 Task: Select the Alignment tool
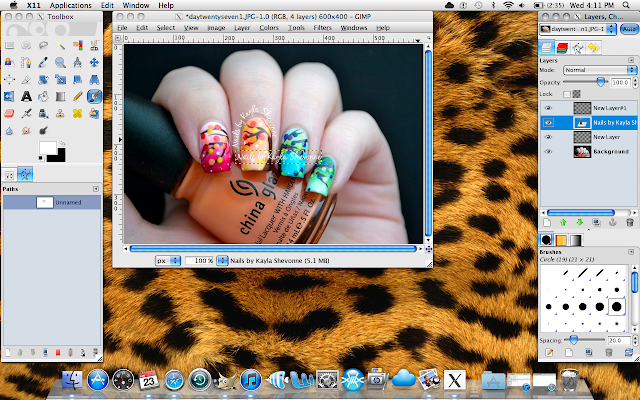(9, 80)
